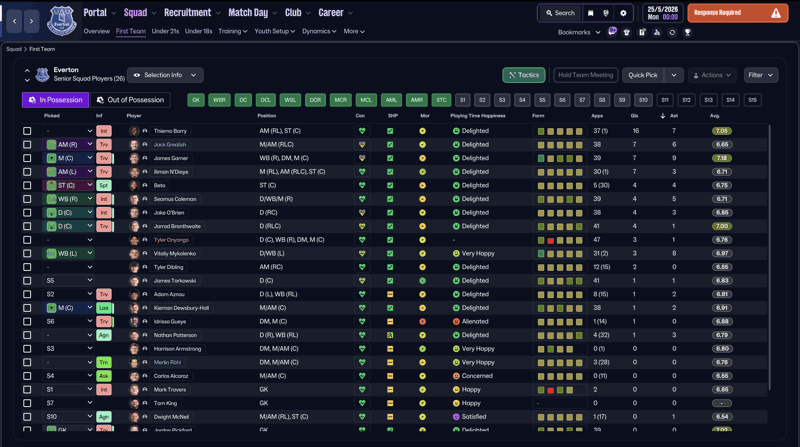This screenshot has height=447, width=800.
Task: Tick the checkbox for Tyler Onyango
Action: tap(27, 240)
